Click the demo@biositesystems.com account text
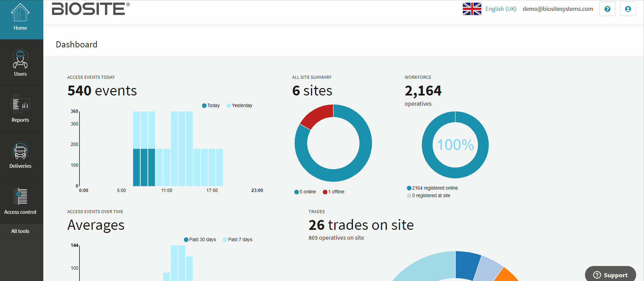The width and height of the screenshot is (644, 281). pos(558,9)
